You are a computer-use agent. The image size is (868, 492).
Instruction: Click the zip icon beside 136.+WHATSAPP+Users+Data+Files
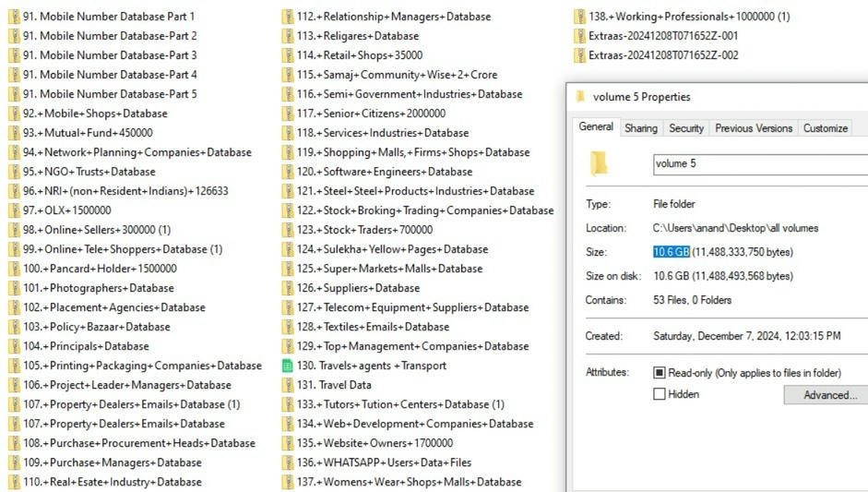[287, 462]
